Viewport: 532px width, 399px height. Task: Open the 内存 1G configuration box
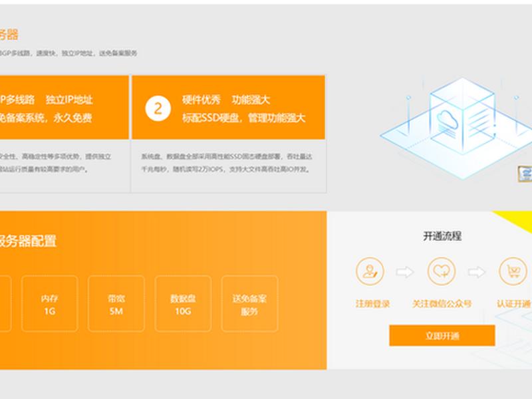(x=49, y=304)
